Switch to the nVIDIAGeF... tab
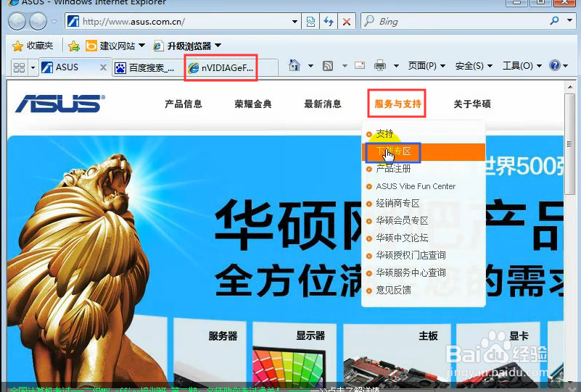Viewport: 581px width, 392px height. (221, 67)
